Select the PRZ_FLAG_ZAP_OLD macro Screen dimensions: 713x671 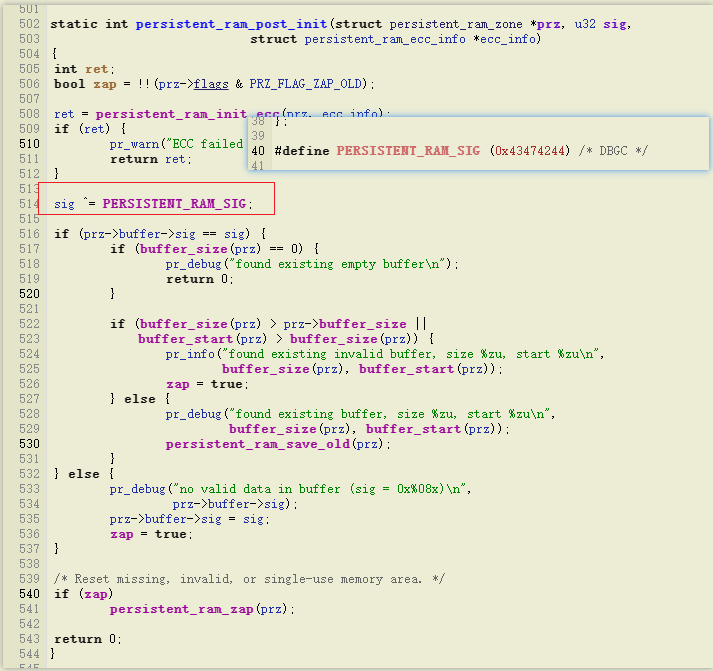click(x=300, y=84)
